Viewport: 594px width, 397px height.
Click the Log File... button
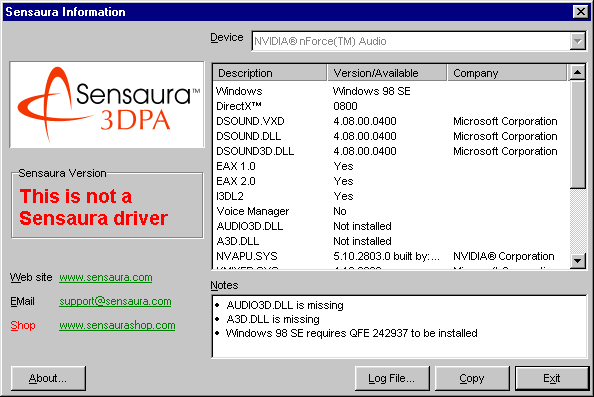tap(392, 378)
